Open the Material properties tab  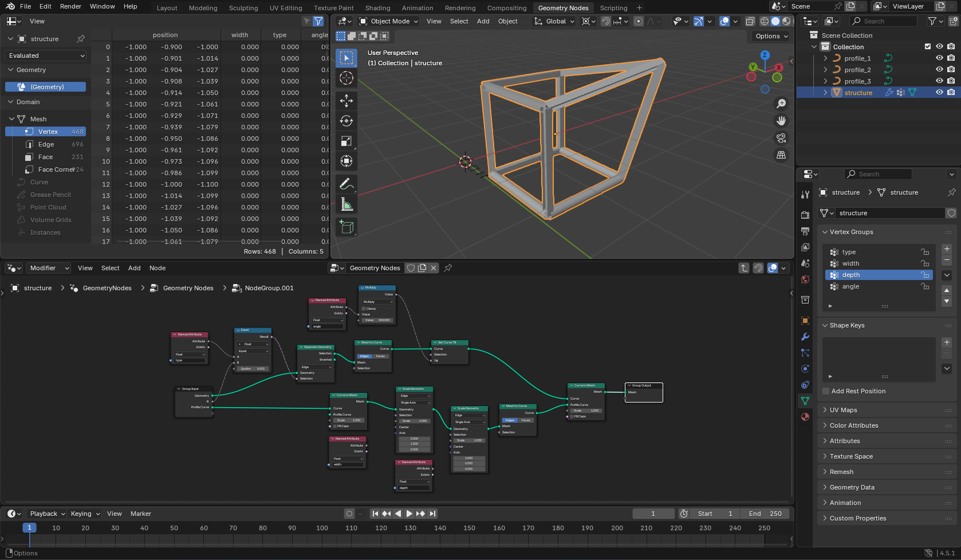click(805, 417)
